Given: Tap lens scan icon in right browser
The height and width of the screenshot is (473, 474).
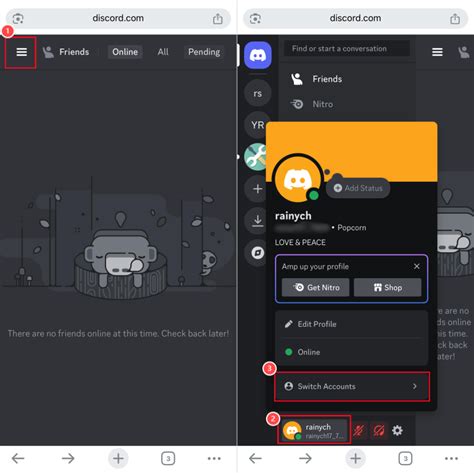Looking at the screenshot, I should pos(255,18).
